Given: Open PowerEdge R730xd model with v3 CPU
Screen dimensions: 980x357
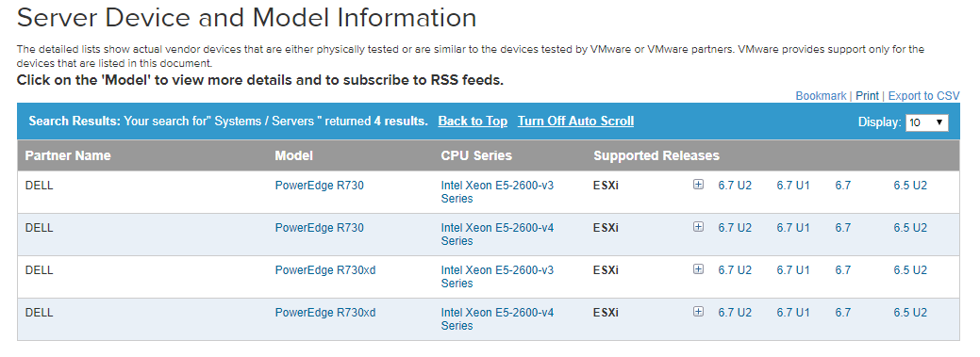Looking at the screenshot, I should click(325, 270).
